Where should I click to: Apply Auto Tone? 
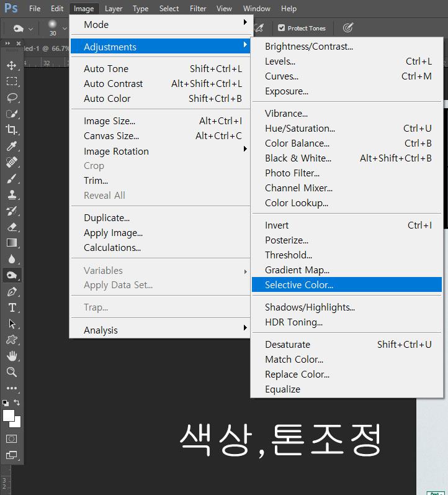(x=161, y=68)
